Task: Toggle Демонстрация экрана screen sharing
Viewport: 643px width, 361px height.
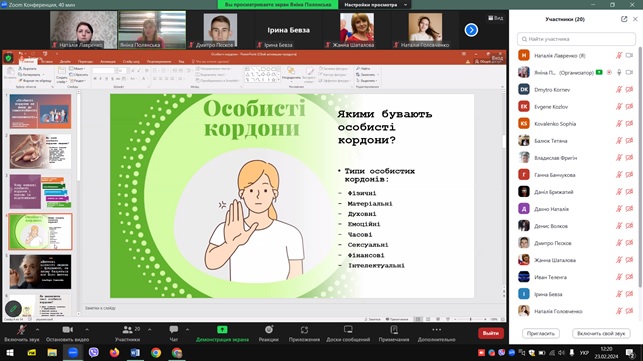Action: [222, 334]
